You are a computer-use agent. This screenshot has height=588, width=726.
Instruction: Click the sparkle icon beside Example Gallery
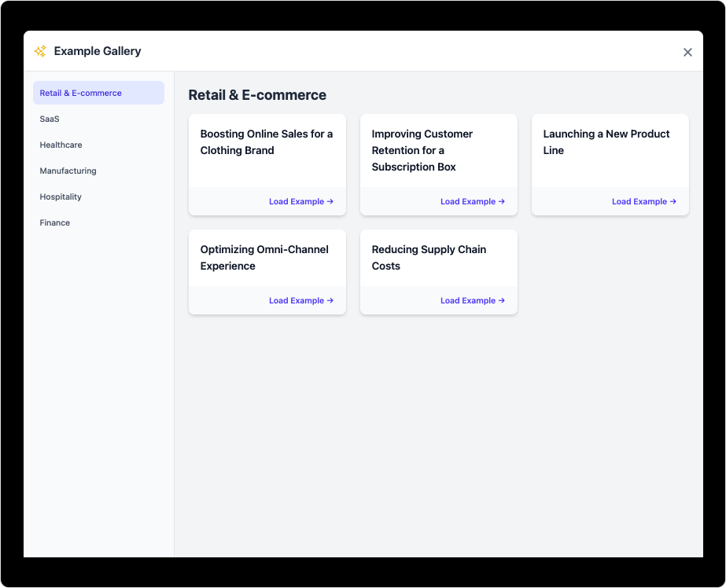coord(40,51)
